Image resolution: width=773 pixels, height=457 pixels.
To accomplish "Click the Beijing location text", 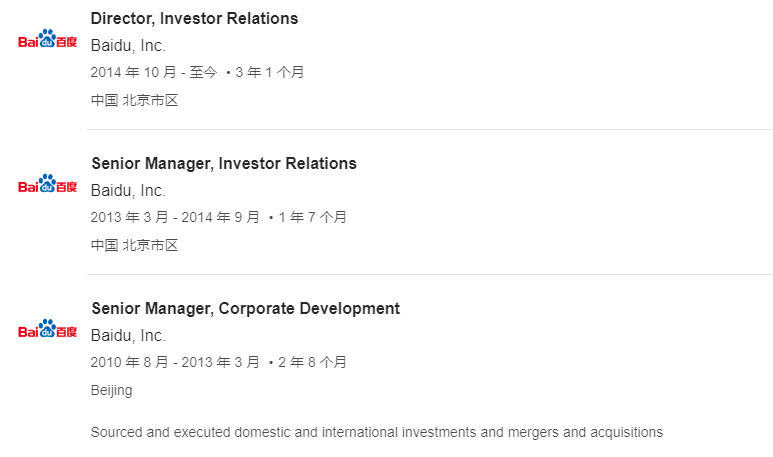I will (111, 390).
